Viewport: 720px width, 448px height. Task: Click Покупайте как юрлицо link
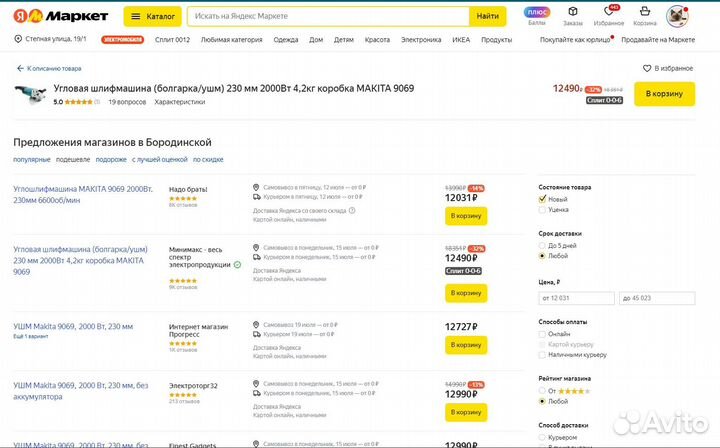[x=576, y=40]
